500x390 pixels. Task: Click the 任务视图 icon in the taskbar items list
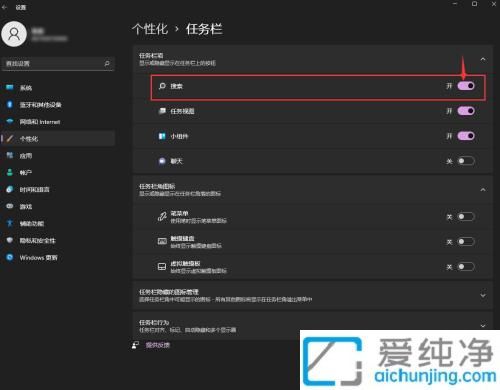(162, 111)
